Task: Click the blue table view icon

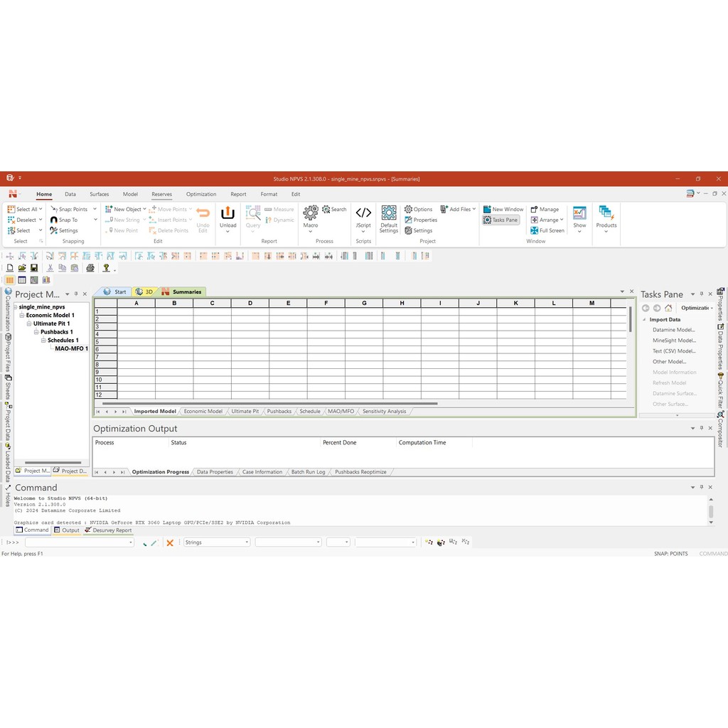Action: [22, 280]
